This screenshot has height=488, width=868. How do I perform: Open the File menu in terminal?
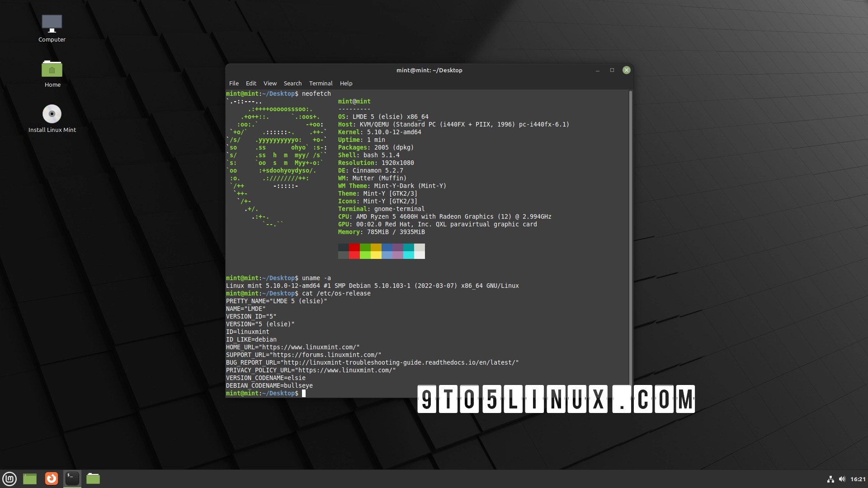(x=234, y=83)
